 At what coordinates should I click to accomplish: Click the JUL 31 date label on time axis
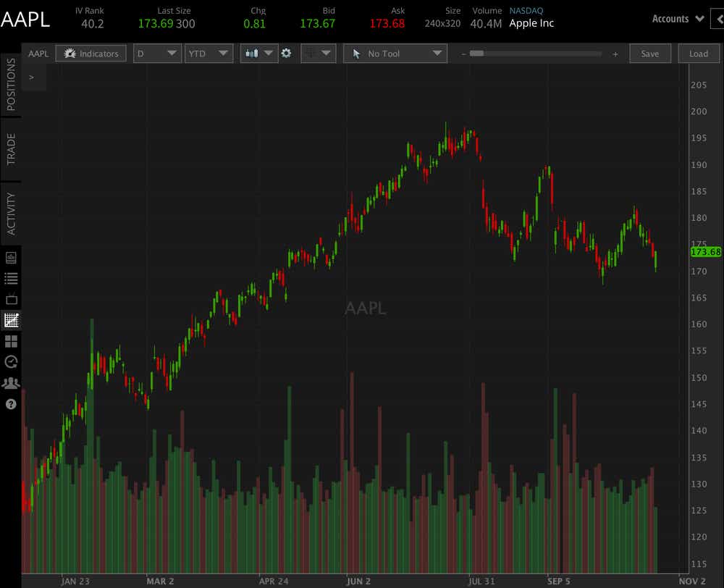coord(481,581)
